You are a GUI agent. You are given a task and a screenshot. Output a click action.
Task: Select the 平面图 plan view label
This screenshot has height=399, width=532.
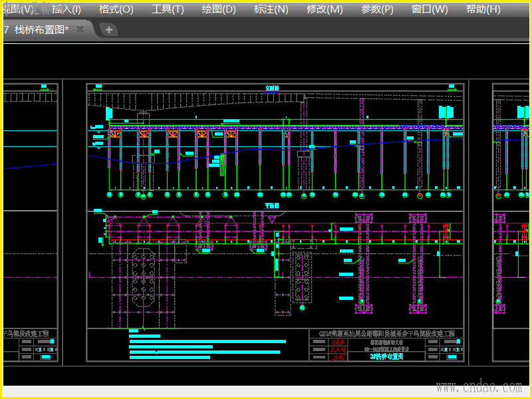tap(272, 205)
